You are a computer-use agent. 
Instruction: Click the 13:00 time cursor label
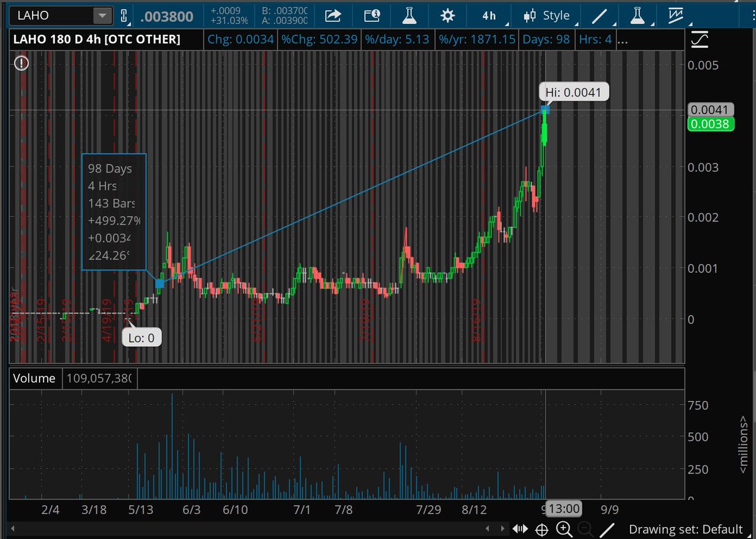point(563,508)
